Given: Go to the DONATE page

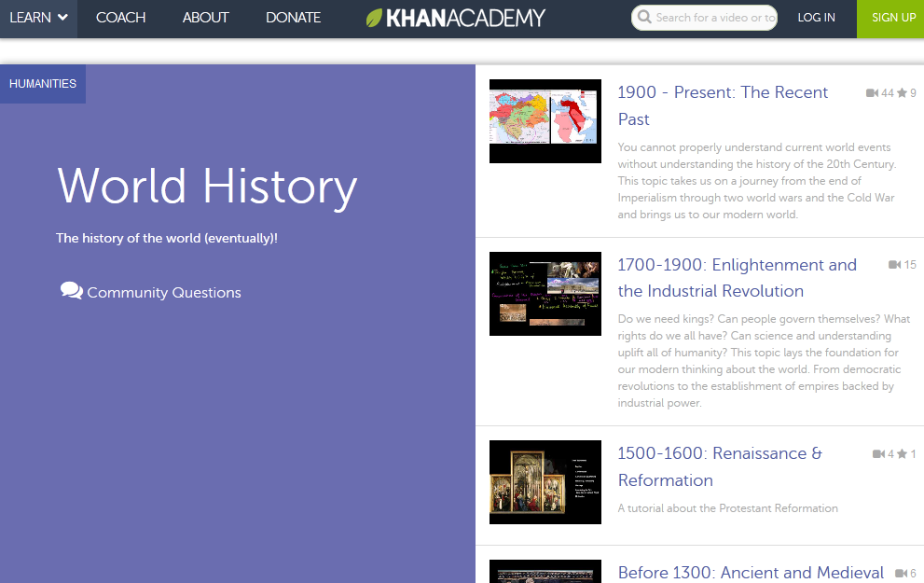Looking at the screenshot, I should pyautogui.click(x=294, y=18).
